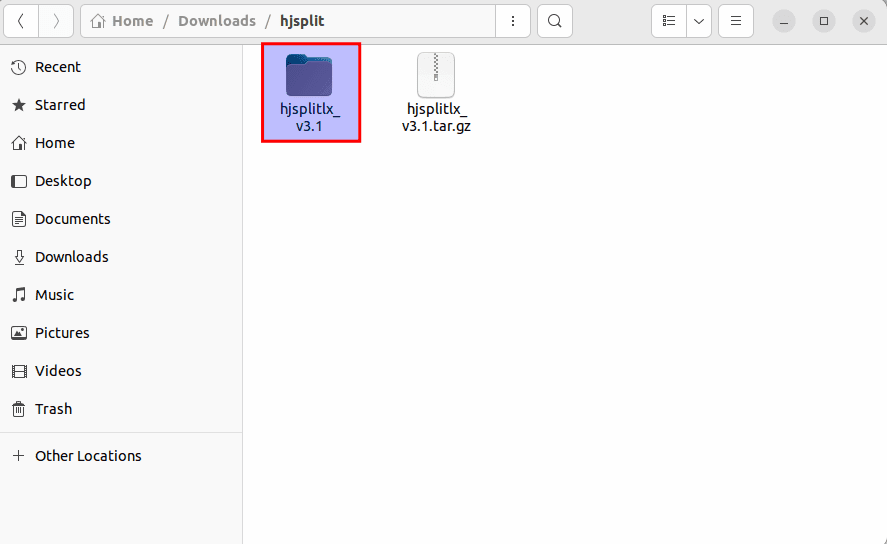Open Videos in the sidebar
887x544 pixels.
121,371
